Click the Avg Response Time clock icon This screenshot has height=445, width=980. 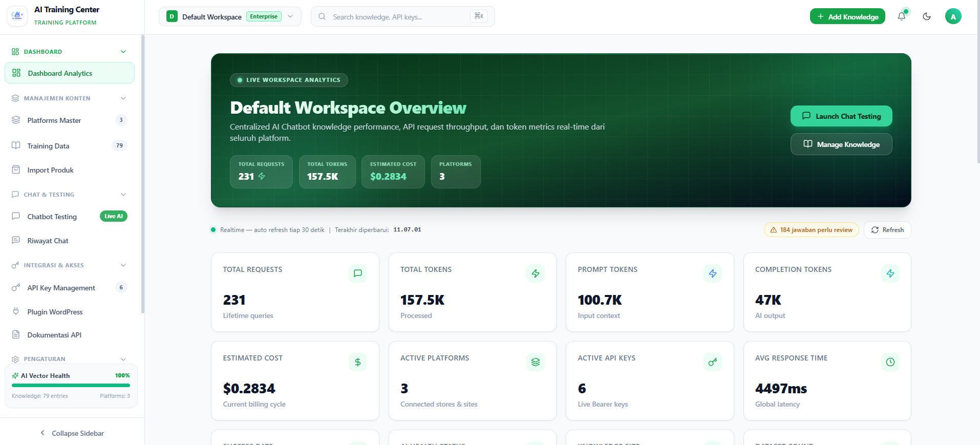pyautogui.click(x=890, y=362)
